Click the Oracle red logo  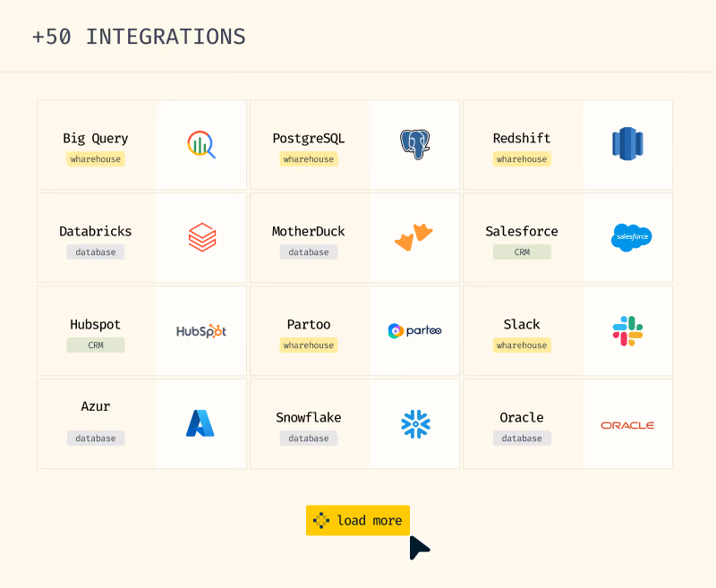[x=627, y=425]
